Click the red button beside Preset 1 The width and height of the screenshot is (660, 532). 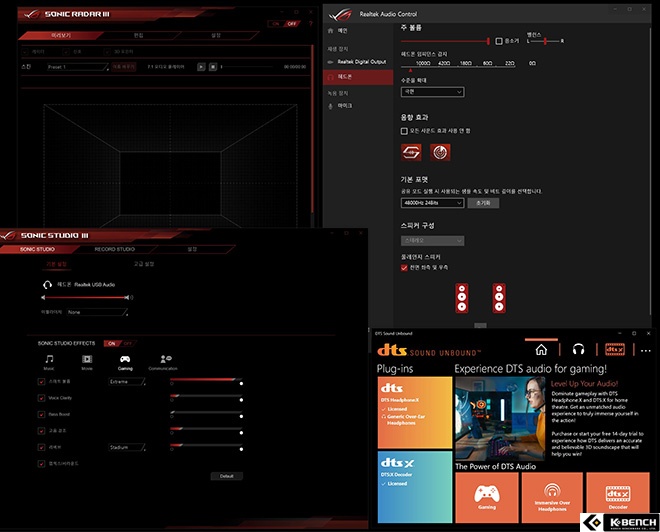click(124, 66)
